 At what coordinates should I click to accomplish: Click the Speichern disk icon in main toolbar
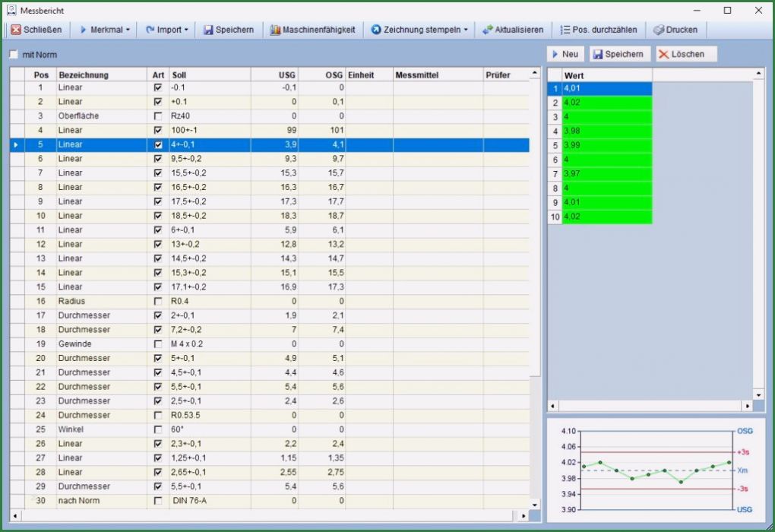207,30
